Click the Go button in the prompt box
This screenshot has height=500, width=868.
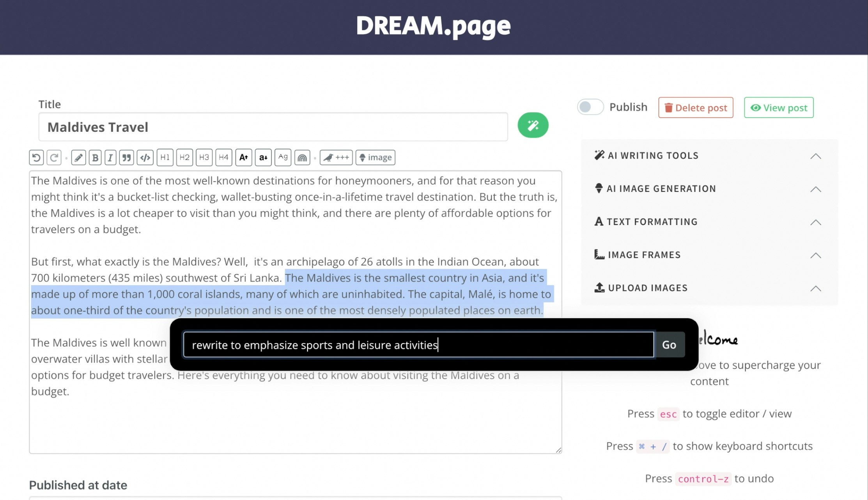pos(669,345)
